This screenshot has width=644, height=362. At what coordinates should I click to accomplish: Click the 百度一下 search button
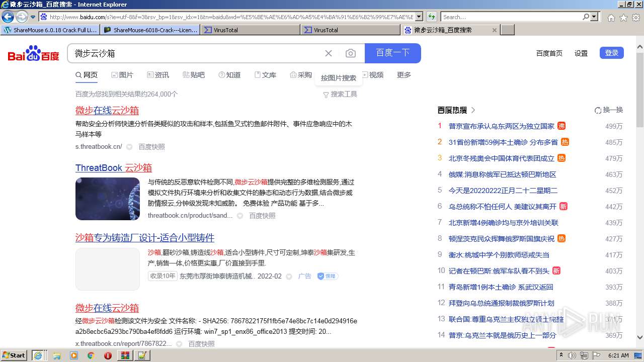click(393, 53)
